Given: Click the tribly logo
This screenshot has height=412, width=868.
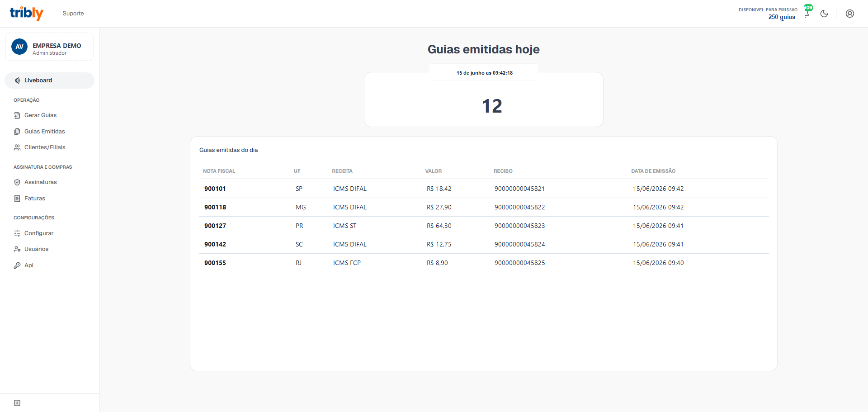Looking at the screenshot, I should pyautogui.click(x=27, y=13).
